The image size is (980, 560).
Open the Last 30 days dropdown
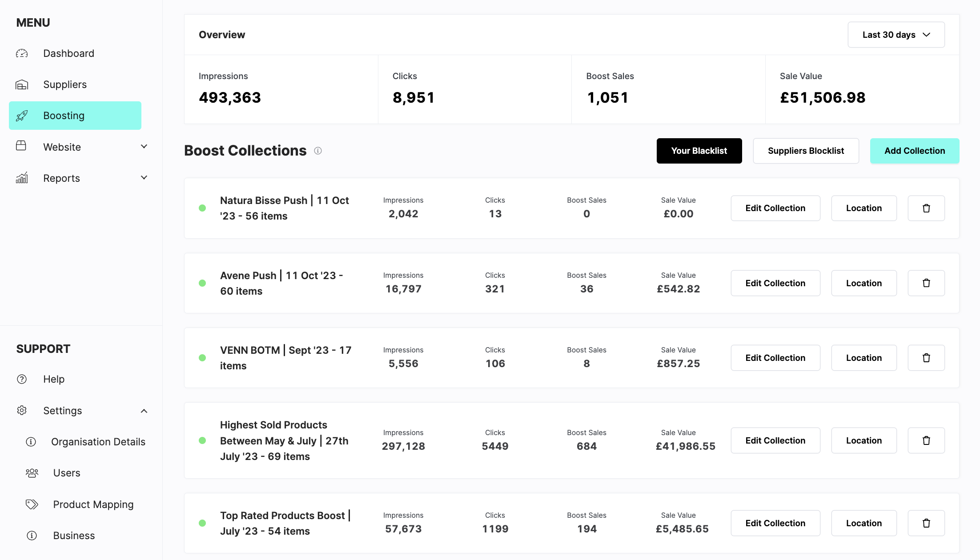tap(896, 35)
